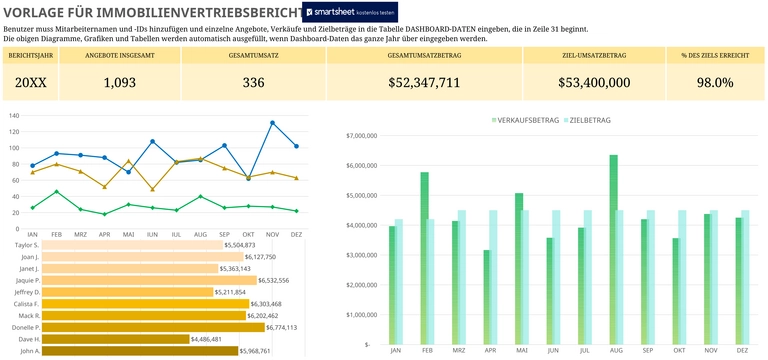The height and width of the screenshot is (360, 768).
Task: Click the Taylor S. bar label
Action: pyautogui.click(x=27, y=245)
